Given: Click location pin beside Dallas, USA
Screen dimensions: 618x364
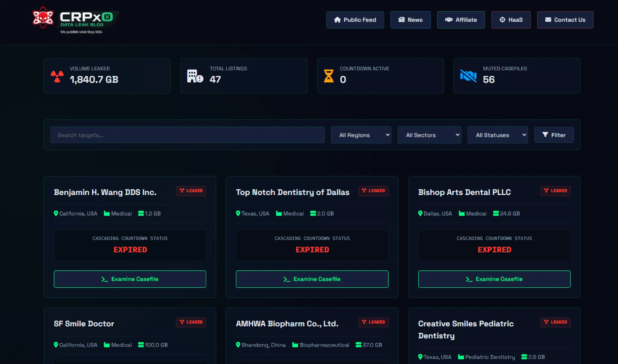Looking at the screenshot, I should (x=420, y=213).
